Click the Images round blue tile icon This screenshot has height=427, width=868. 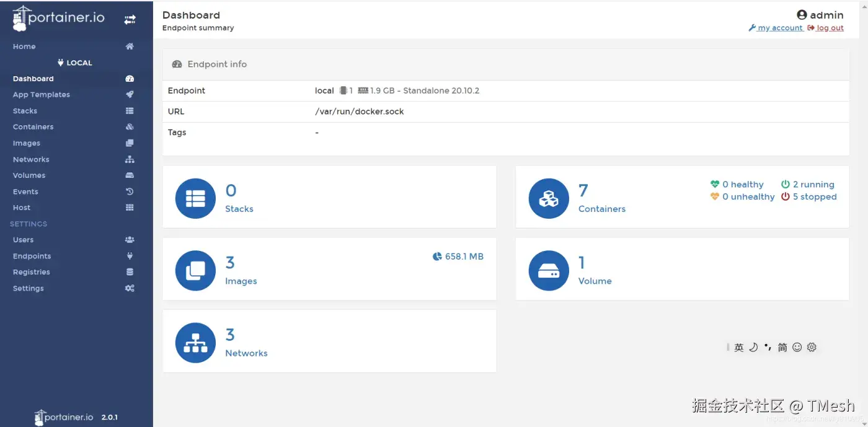[x=195, y=271]
